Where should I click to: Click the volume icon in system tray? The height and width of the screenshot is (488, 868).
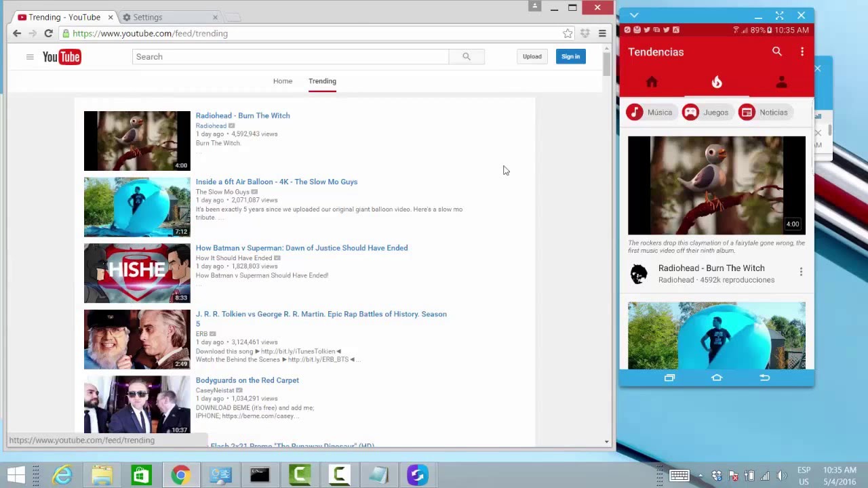pyautogui.click(x=781, y=476)
